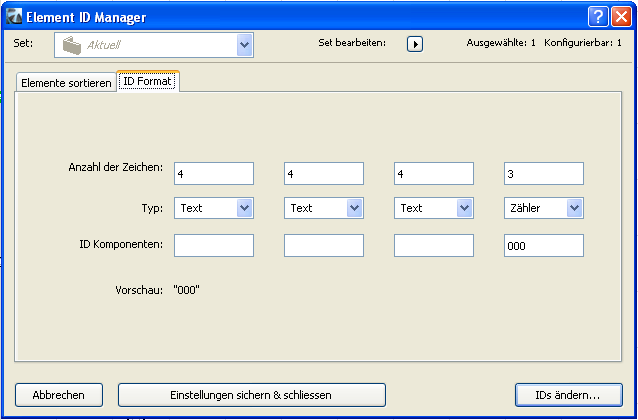Screen dimensions: 638x420
Task: Select the ID Format tab
Action: click(147, 82)
